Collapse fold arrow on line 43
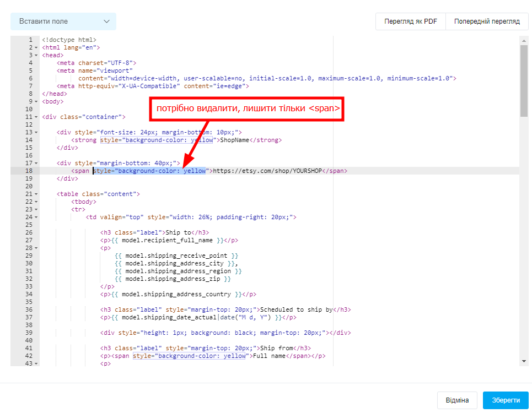 [x=36, y=363]
